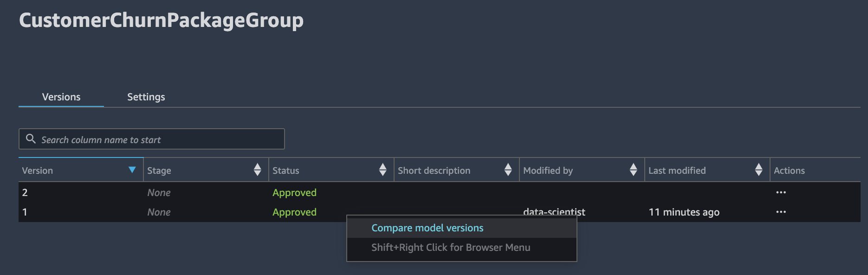Screen dimensions: 868x275
Task: Focus the Search column name field
Action: 151,139
